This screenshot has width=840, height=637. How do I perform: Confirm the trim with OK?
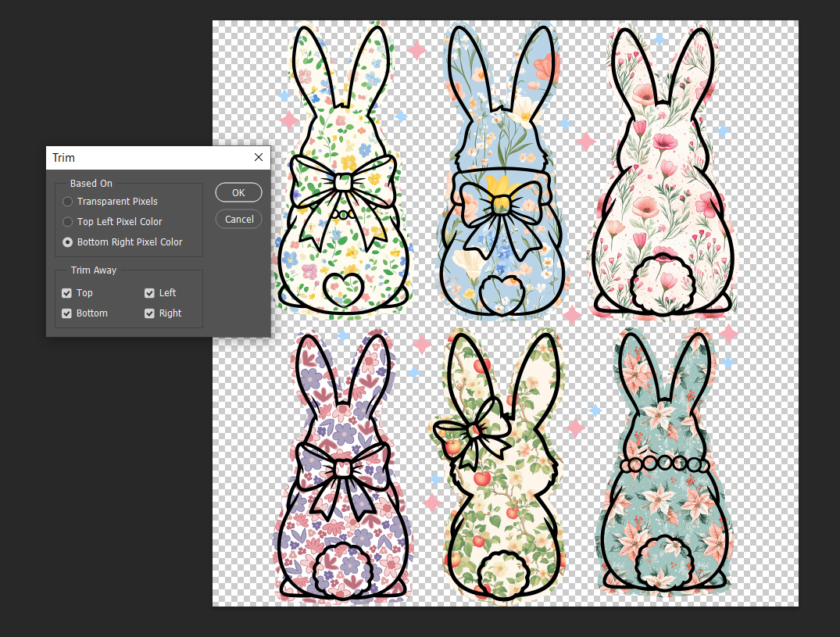[x=238, y=192]
